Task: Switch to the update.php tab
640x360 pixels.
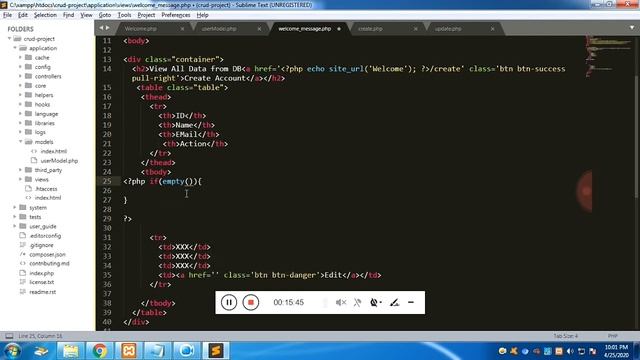Action: 448,29
